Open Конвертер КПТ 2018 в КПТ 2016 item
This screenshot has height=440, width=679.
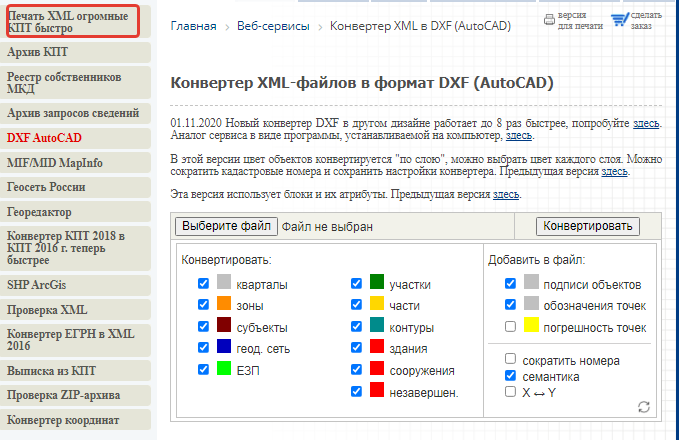tap(75, 249)
